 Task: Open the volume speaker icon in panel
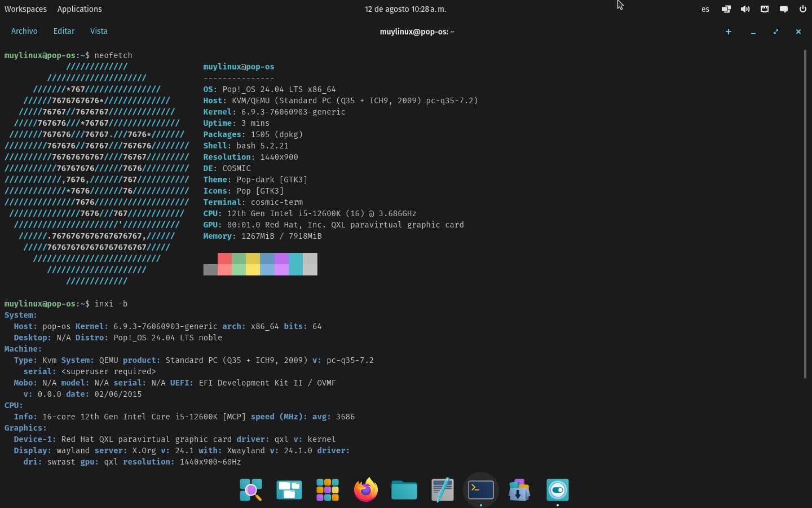point(745,9)
